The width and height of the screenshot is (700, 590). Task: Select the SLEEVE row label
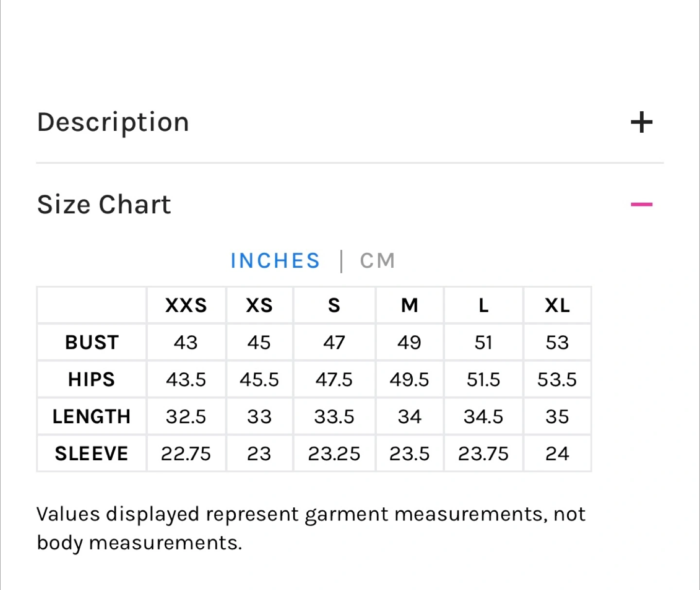(92, 453)
